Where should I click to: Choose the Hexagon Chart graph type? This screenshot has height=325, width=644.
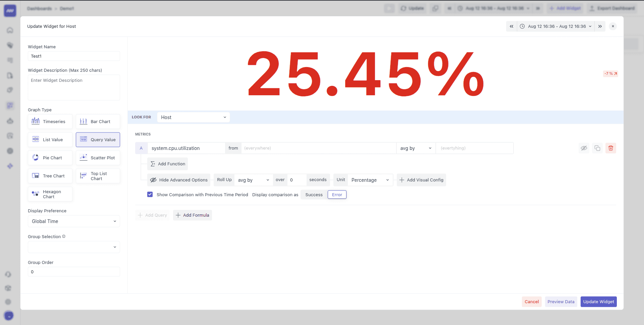(50, 194)
